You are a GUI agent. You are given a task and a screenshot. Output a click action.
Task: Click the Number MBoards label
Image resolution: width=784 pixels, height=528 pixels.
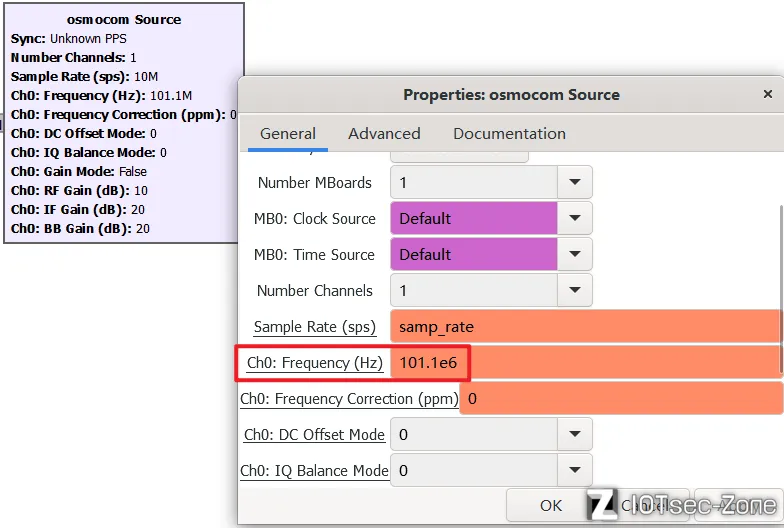[314, 182]
